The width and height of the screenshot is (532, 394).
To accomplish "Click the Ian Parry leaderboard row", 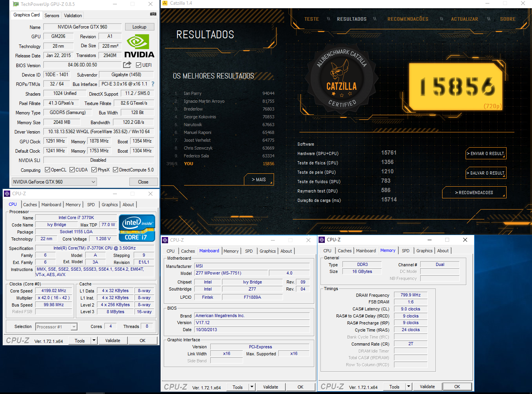I will pos(224,93).
